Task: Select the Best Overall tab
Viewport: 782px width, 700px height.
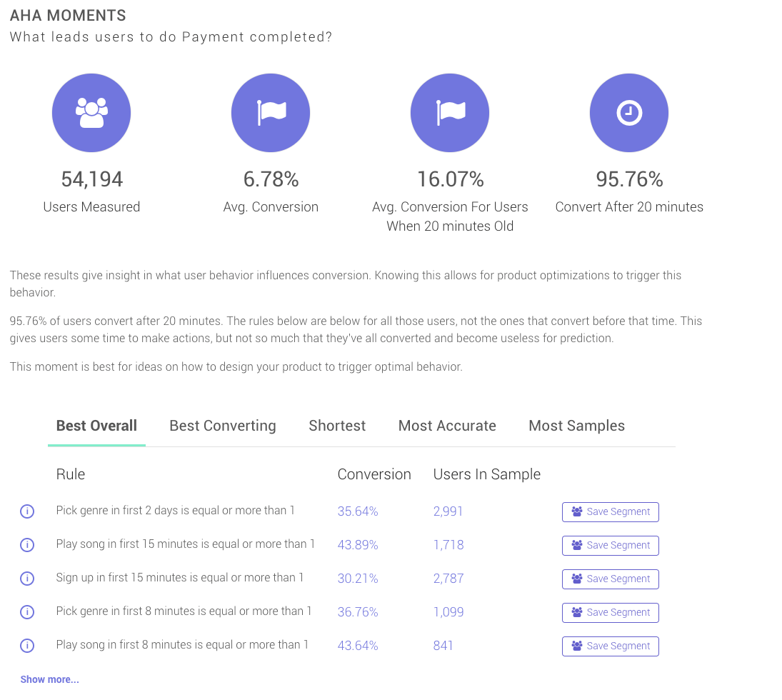Action: [96, 426]
